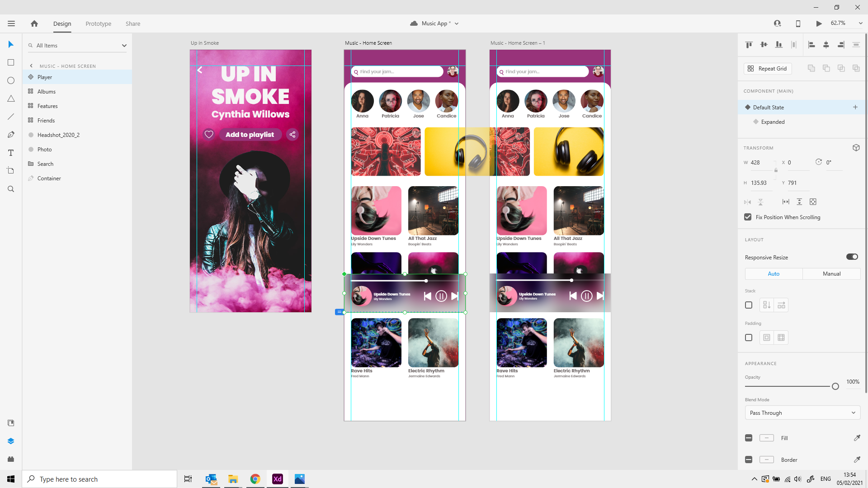Screen dimensions: 868x488
Task: Select the Rectangle tool
Action: click(x=11, y=62)
